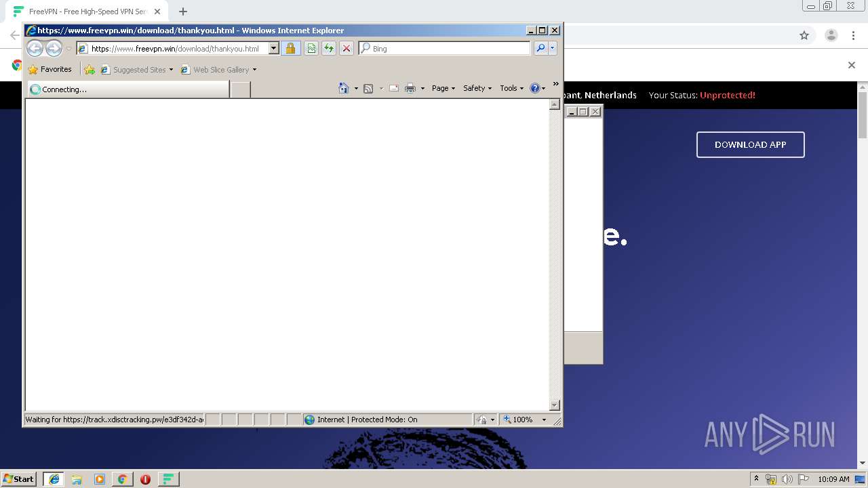Close the small popup window behind IE
This screenshot has height=488, width=868.
click(595, 112)
